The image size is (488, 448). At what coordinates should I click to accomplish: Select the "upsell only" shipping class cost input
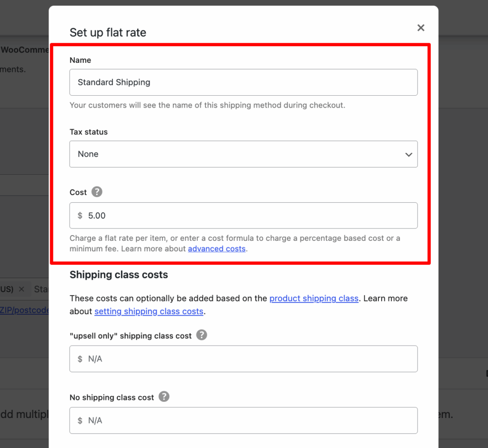click(x=243, y=359)
